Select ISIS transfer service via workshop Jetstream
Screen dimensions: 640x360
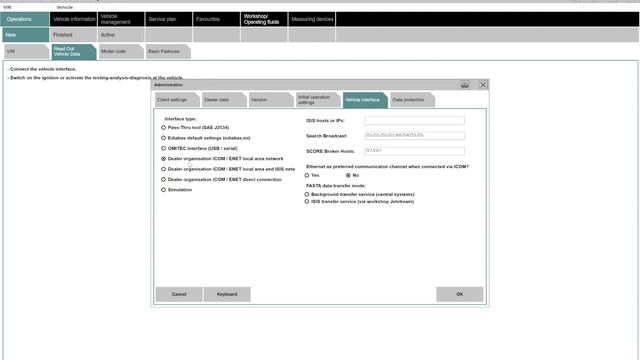pos(307,202)
